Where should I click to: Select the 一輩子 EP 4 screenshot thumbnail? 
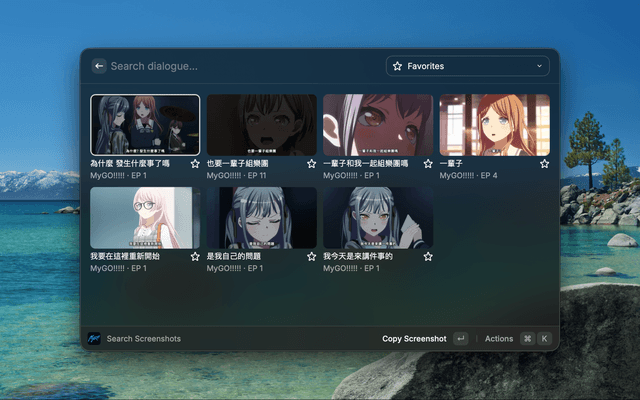click(495, 125)
